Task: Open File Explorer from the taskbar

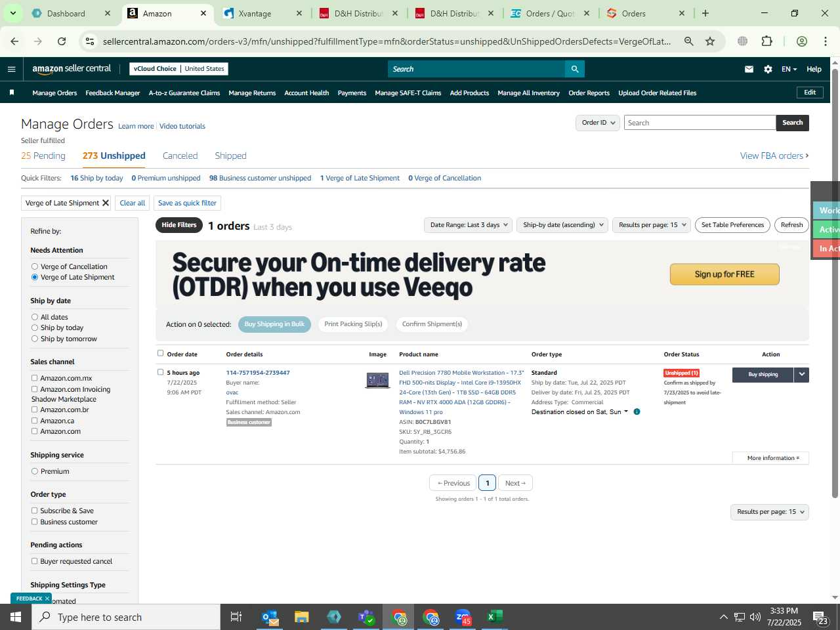Action: click(x=302, y=617)
